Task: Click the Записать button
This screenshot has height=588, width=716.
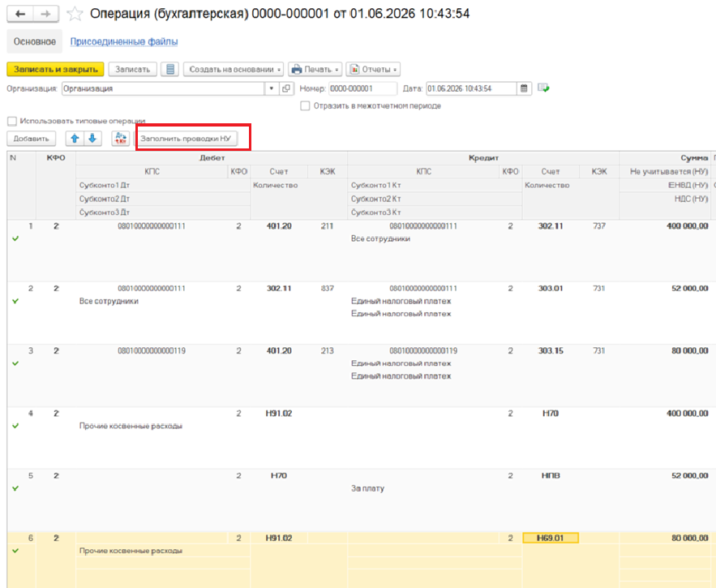Action: point(132,70)
